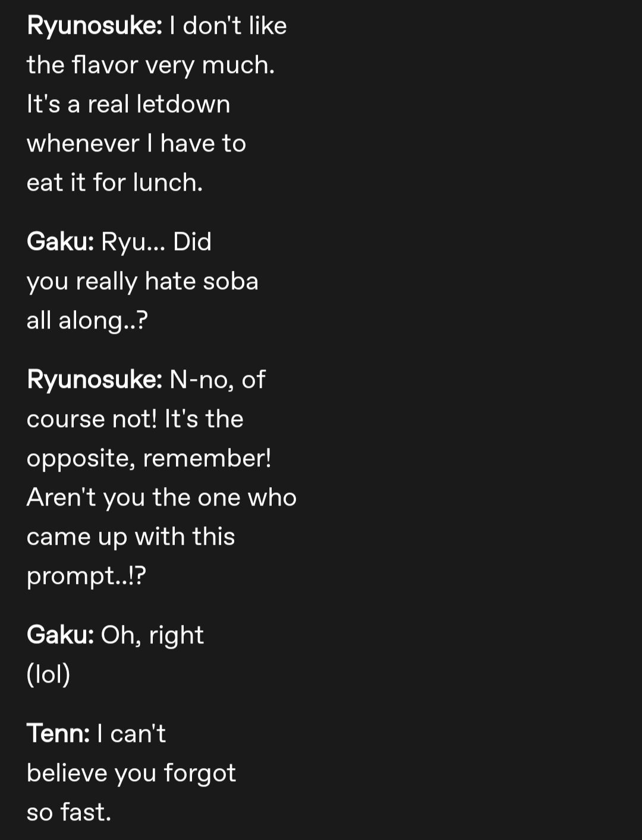
Task: Select the line "you really hate soba"
Action: tap(142, 281)
